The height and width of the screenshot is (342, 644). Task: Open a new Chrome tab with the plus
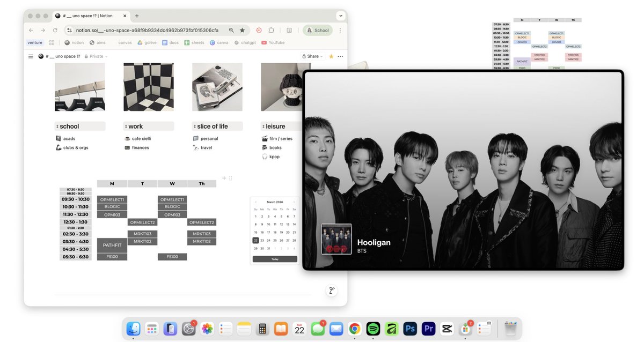pyautogui.click(x=137, y=16)
